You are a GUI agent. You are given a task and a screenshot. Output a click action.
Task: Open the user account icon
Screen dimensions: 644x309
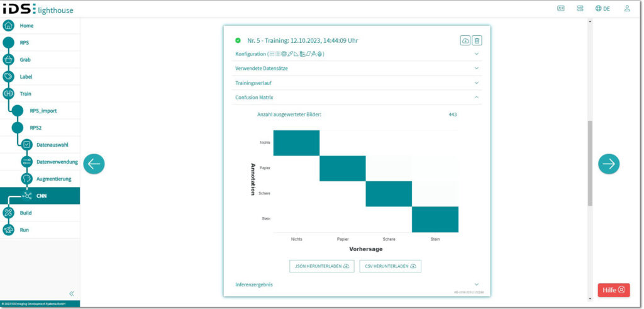pos(626,9)
